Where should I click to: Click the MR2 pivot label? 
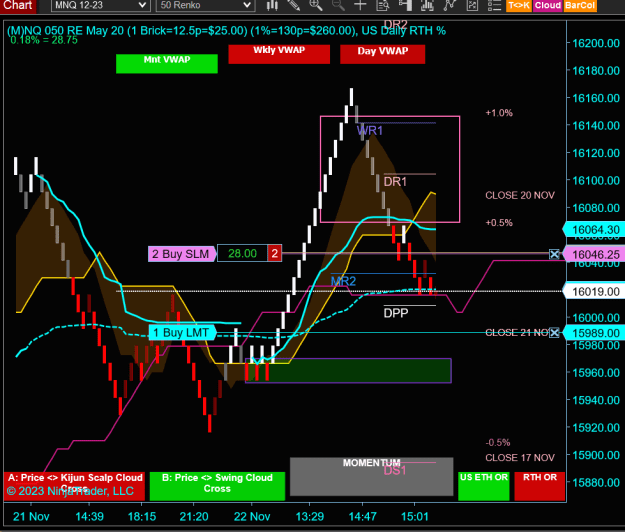pyautogui.click(x=343, y=281)
